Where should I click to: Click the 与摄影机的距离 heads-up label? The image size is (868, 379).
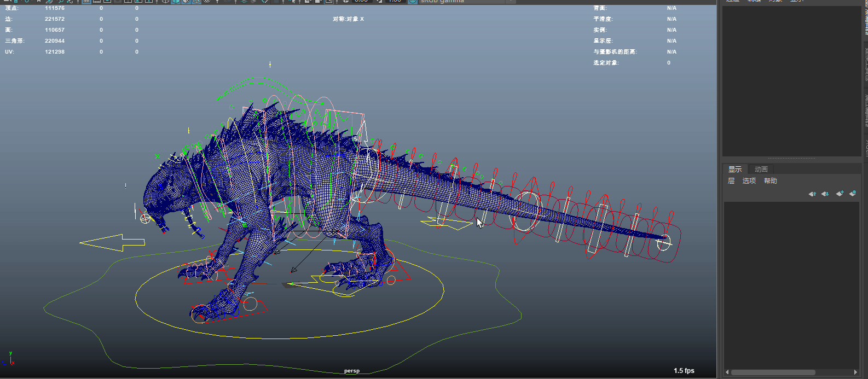tap(615, 52)
